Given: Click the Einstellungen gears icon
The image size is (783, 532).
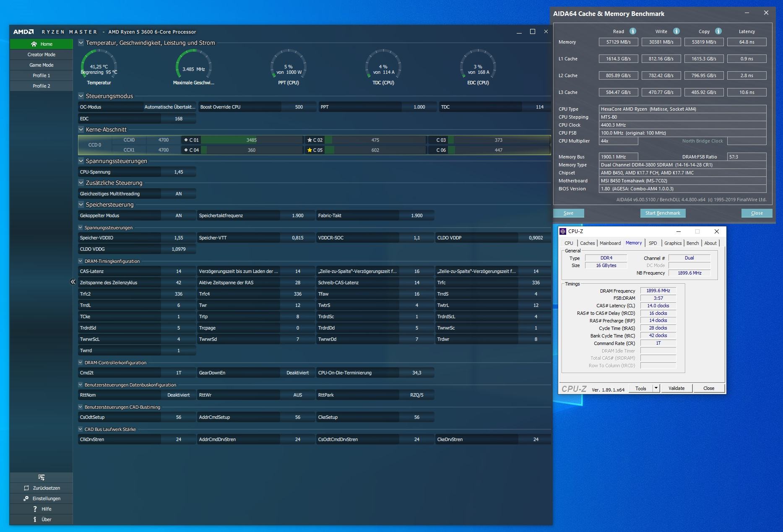Looking at the screenshot, I should click(26, 498).
